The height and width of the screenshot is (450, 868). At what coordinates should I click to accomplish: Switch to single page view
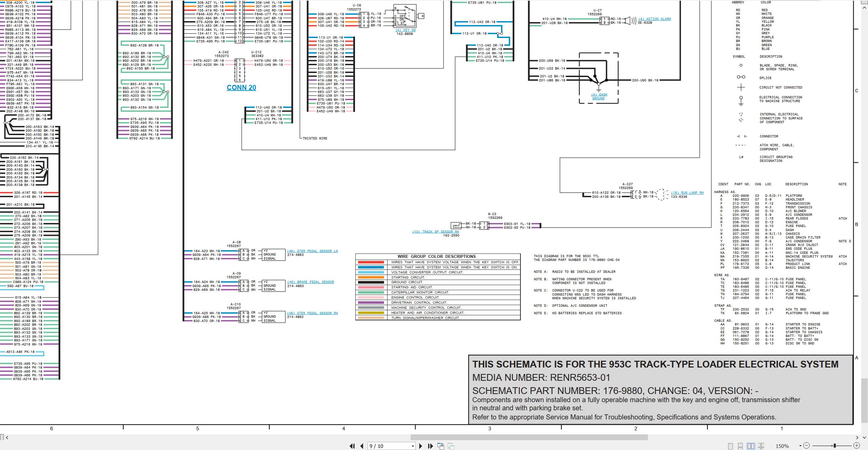(730, 446)
